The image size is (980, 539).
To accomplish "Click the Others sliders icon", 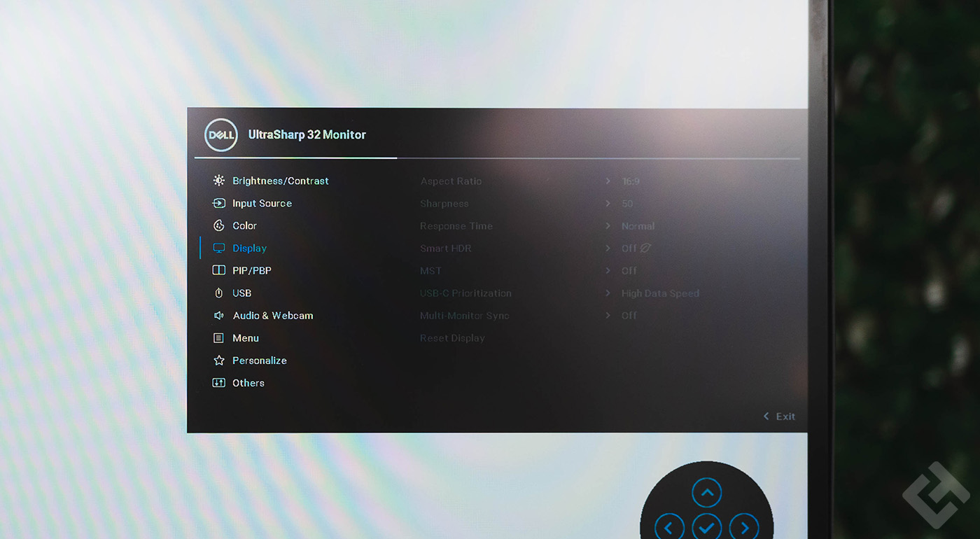I will click(219, 383).
